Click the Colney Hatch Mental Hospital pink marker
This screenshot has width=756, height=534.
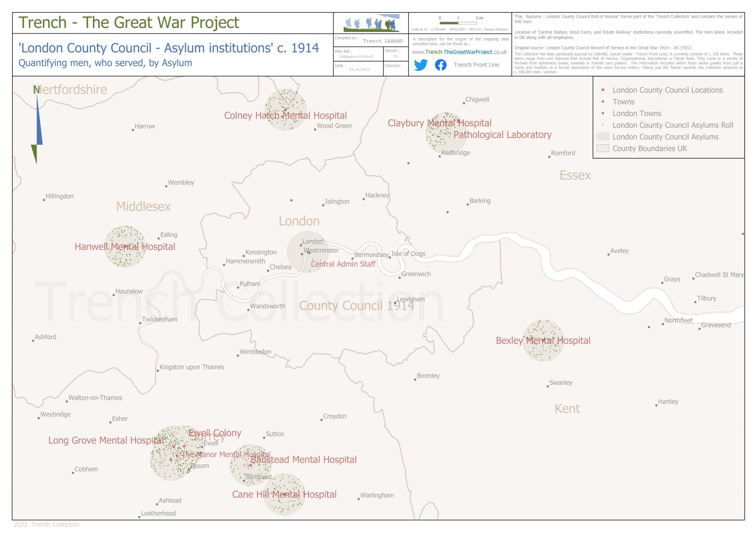pyautogui.click(x=286, y=110)
